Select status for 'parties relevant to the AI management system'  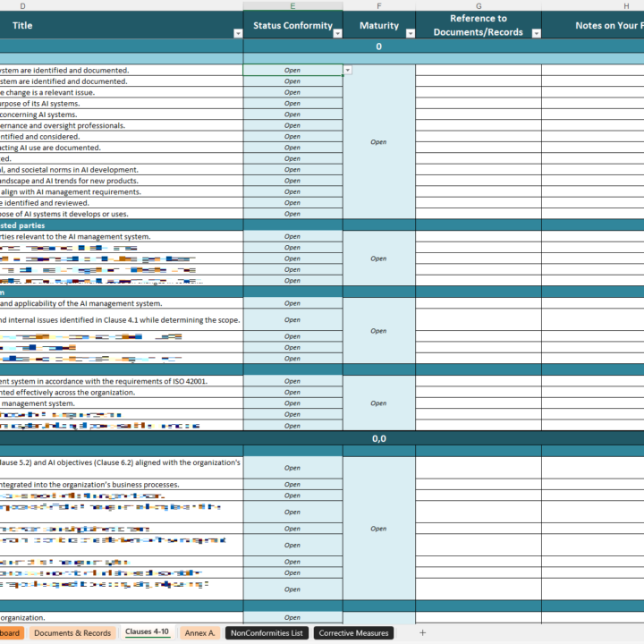pos(292,236)
